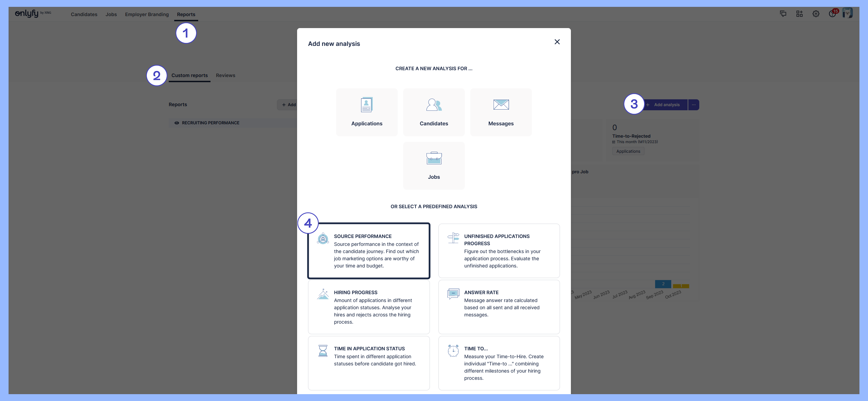Select the Messages envelope tile
This screenshot has width=868, height=401.
501,112
